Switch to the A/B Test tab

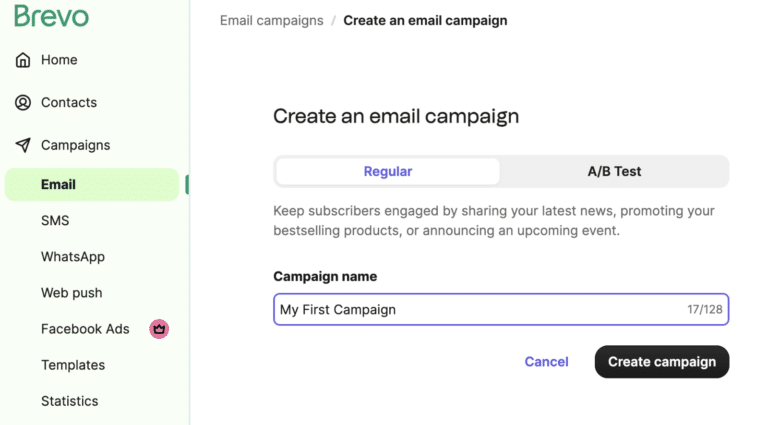point(614,171)
